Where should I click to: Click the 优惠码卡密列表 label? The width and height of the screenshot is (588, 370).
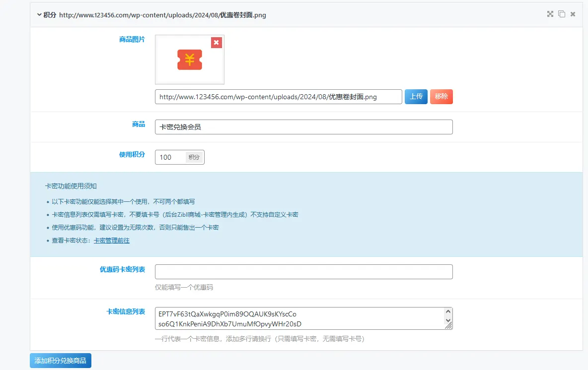pyautogui.click(x=122, y=270)
